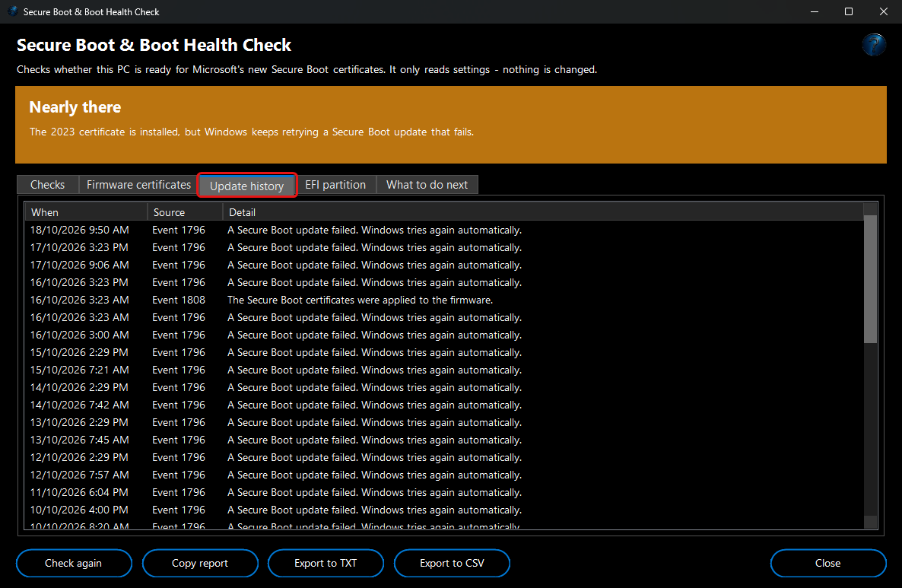902x588 pixels.
Task: Select the 14/10/2026 2:29 PM row
Action: pos(444,388)
